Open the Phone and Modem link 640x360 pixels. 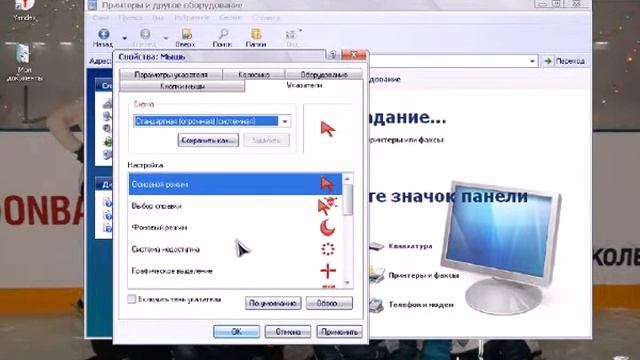click(421, 304)
